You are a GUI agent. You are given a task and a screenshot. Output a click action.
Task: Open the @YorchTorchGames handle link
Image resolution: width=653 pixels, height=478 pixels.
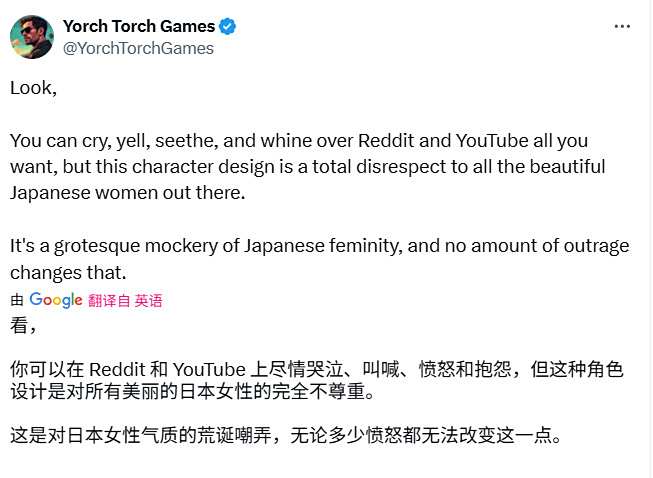point(138,48)
